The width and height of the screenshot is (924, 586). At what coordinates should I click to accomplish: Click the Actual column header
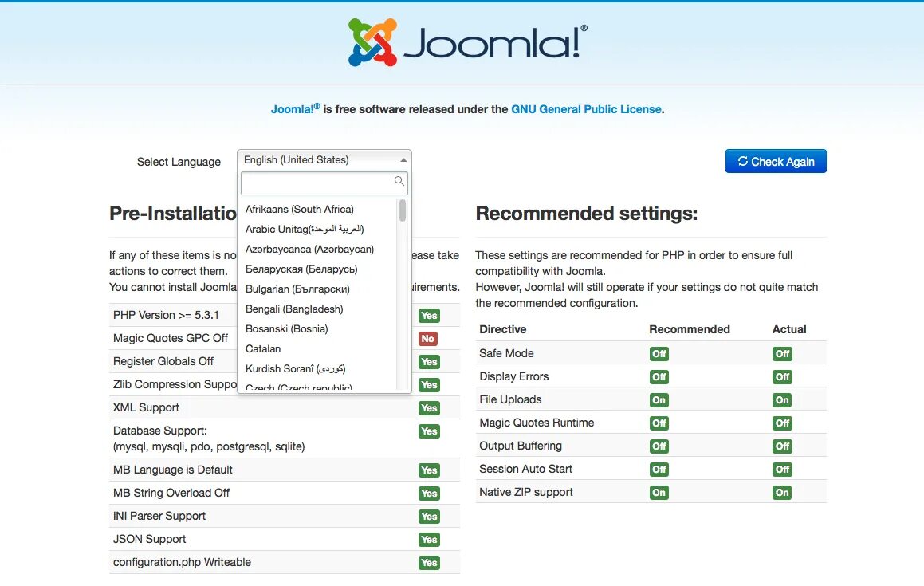(789, 329)
